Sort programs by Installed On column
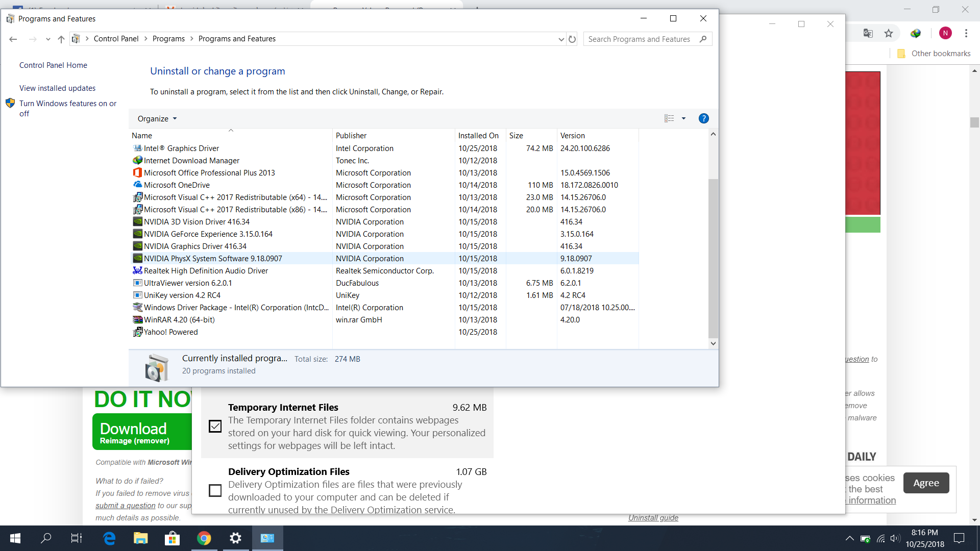Image resolution: width=980 pixels, height=551 pixels. coord(480,136)
